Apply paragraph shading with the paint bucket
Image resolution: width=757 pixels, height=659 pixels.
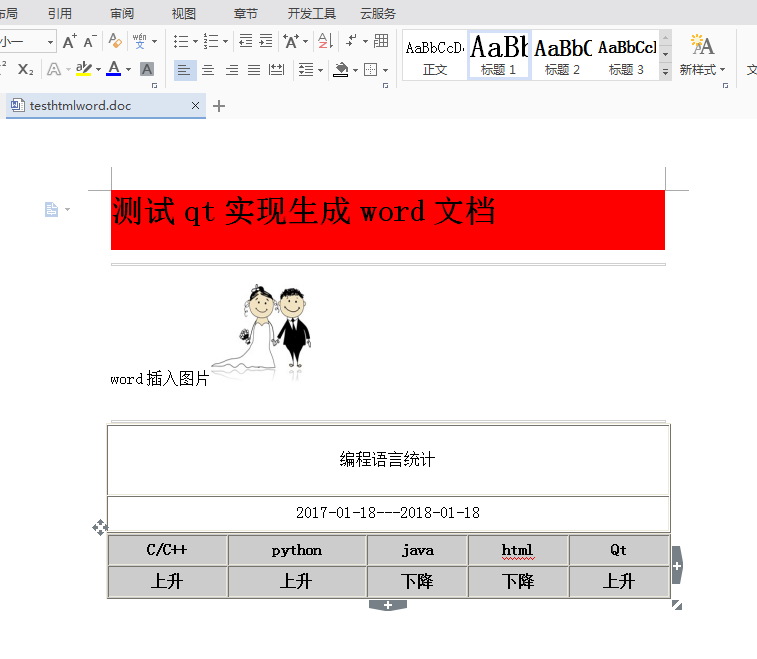click(341, 70)
